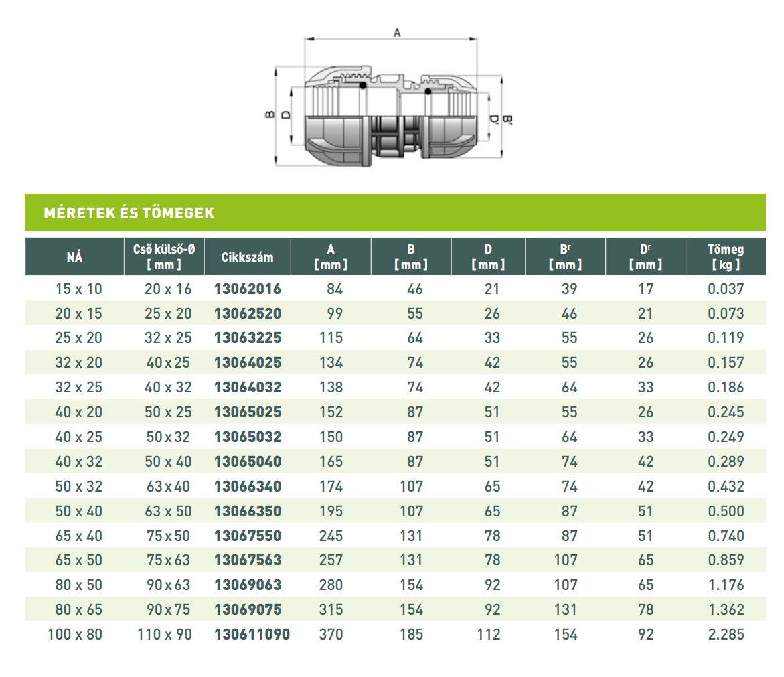Viewport: 784px width, 677px height.
Task: Select the MÉRETEK ÉS TÖMEGEK green header
Action: (395, 212)
